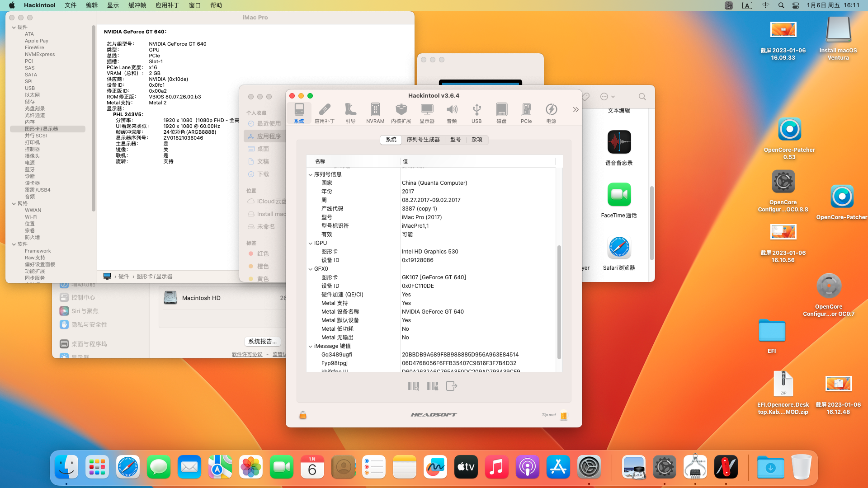
Task: Open the 缓冲帧 menu in menu bar
Action: [137, 5]
